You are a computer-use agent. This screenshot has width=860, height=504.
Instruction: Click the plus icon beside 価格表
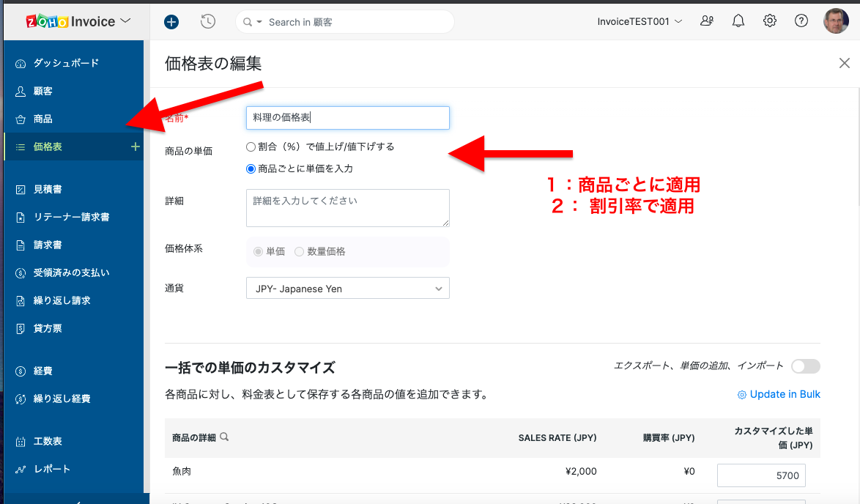(x=135, y=147)
